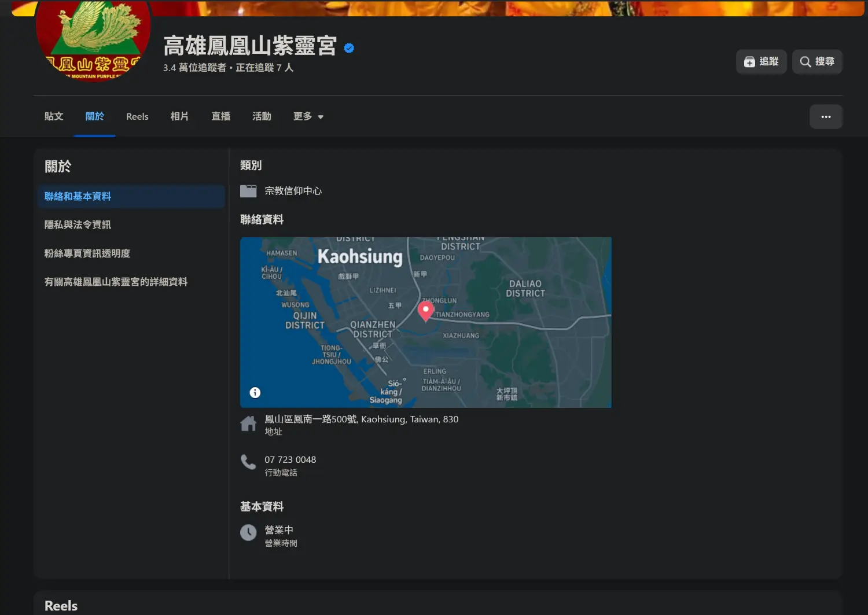This screenshot has height=615, width=868.
Task: Open the three-dots page options menu
Action: [826, 117]
